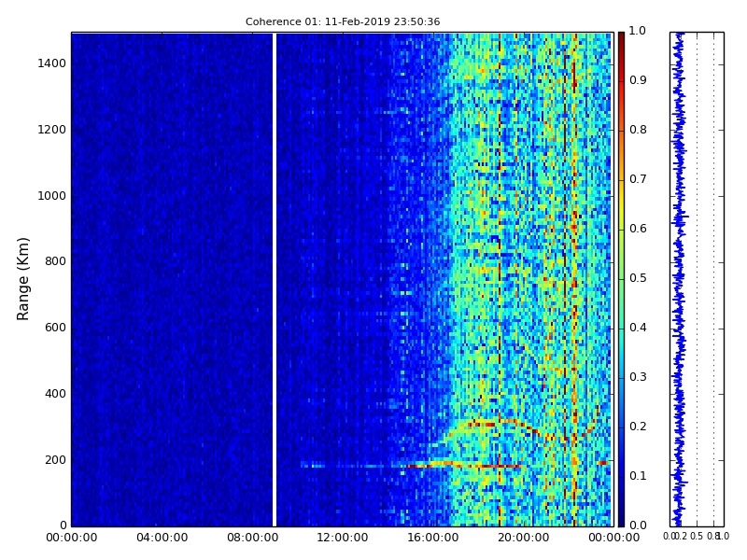Click the colorbar 0.7 value label
Image resolution: width=747 pixels, height=560 pixels.
(638, 179)
